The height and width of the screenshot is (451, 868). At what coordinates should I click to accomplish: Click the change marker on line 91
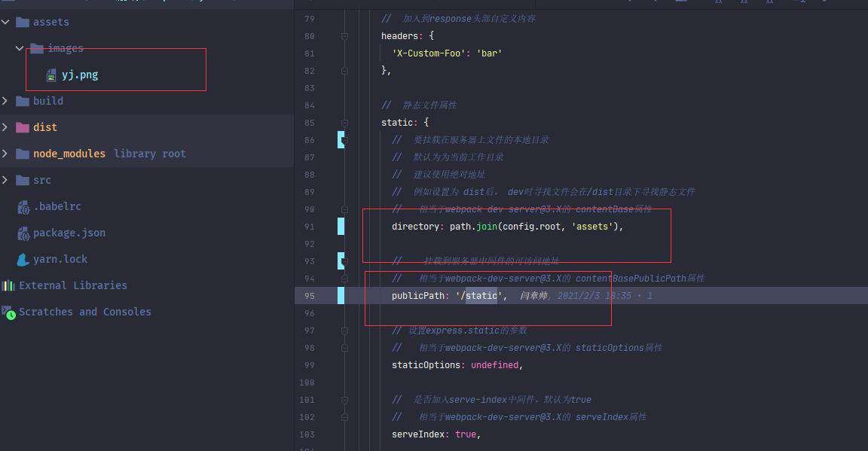click(x=341, y=227)
